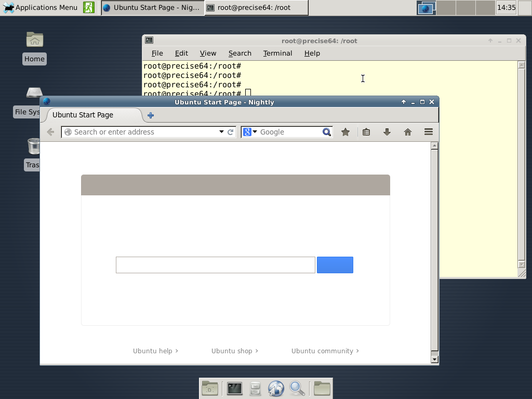This screenshot has height=399, width=532.
Task: Click the browser page vertical scrollbar
Action: (x=434, y=251)
